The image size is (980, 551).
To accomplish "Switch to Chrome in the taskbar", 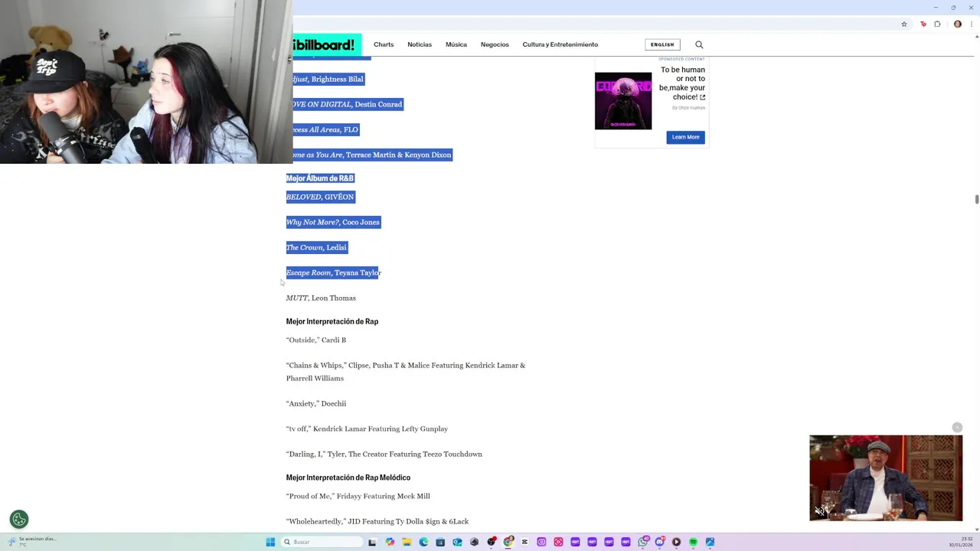I will coord(508,542).
